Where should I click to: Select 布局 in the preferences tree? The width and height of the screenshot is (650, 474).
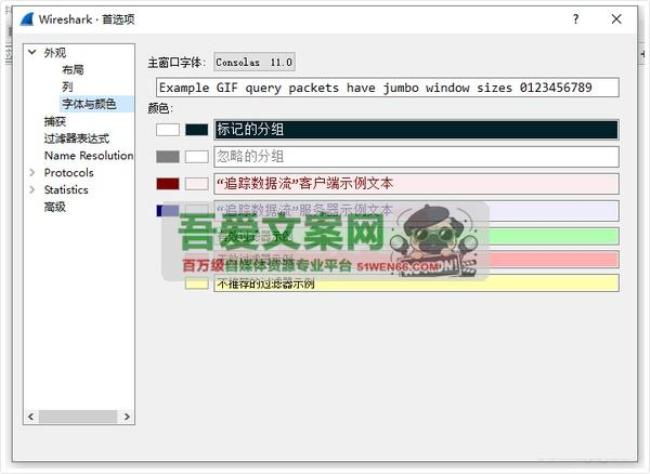73,70
